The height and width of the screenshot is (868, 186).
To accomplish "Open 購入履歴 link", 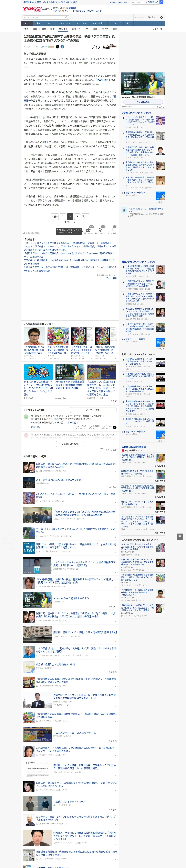I will pos(152,17).
